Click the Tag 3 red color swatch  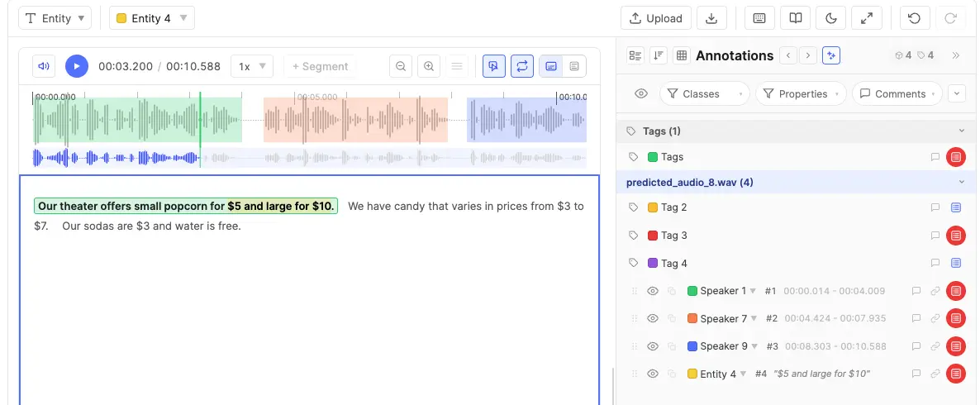pyautogui.click(x=653, y=236)
